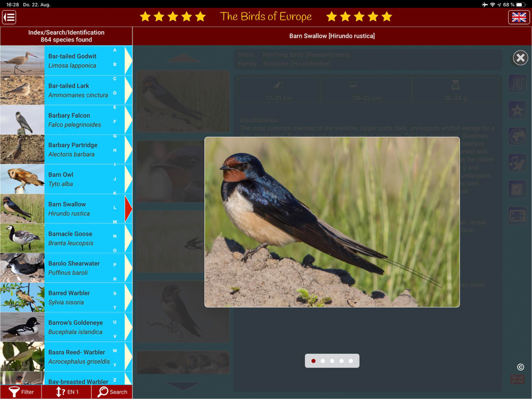
Task: Expand the Barnacle Goose arrow
Action: [x=128, y=238]
